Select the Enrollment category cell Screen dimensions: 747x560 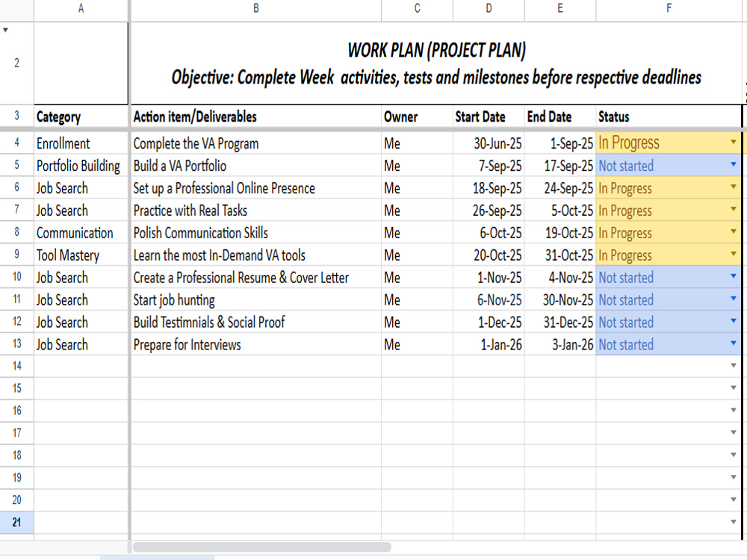click(81, 143)
